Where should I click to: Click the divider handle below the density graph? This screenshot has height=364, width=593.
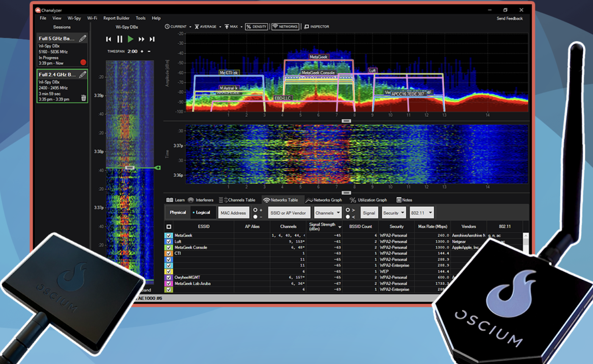click(346, 121)
